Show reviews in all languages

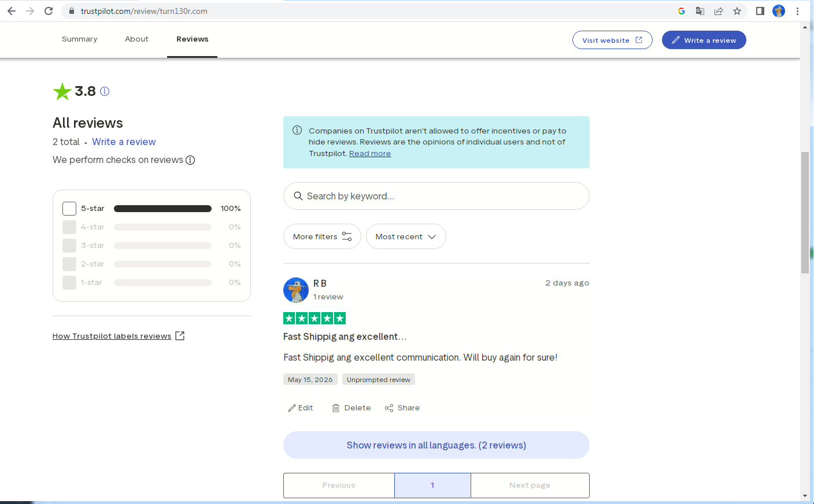[x=436, y=445]
